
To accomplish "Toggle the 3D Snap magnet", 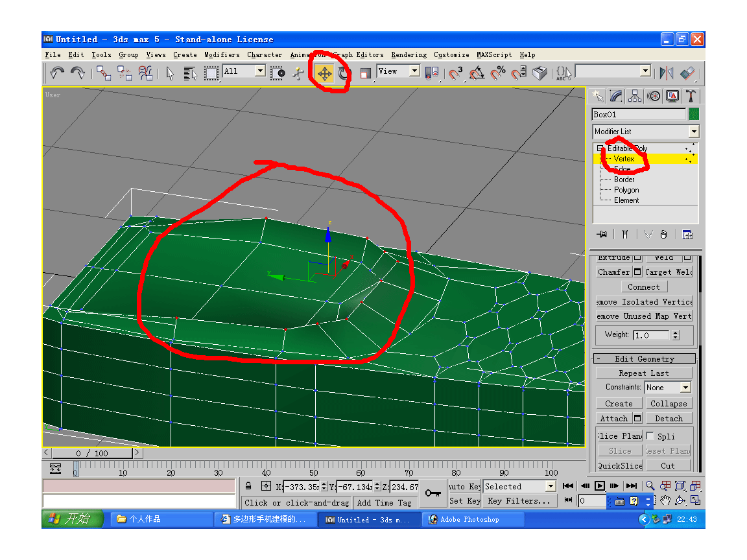I will pyautogui.click(x=455, y=73).
